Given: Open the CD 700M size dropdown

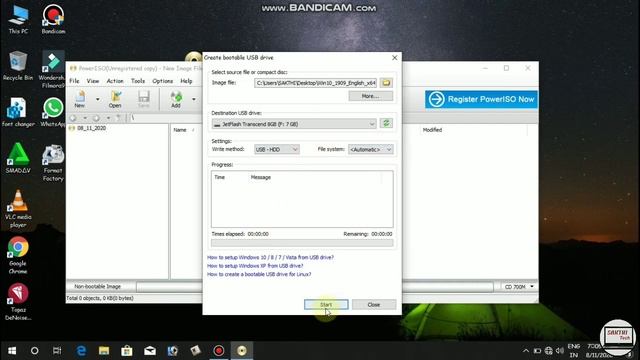Looking at the screenshot, I should coord(518,287).
